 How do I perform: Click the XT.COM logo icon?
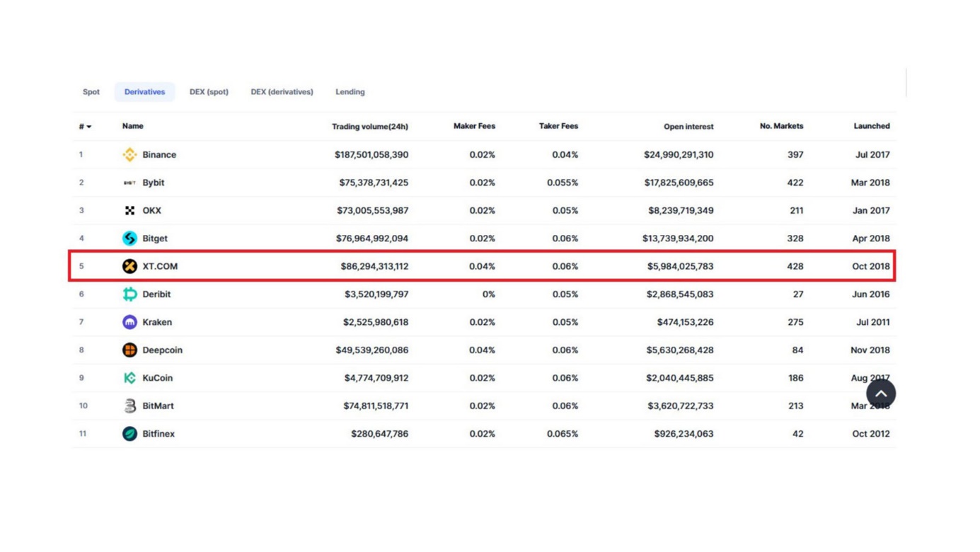(129, 266)
